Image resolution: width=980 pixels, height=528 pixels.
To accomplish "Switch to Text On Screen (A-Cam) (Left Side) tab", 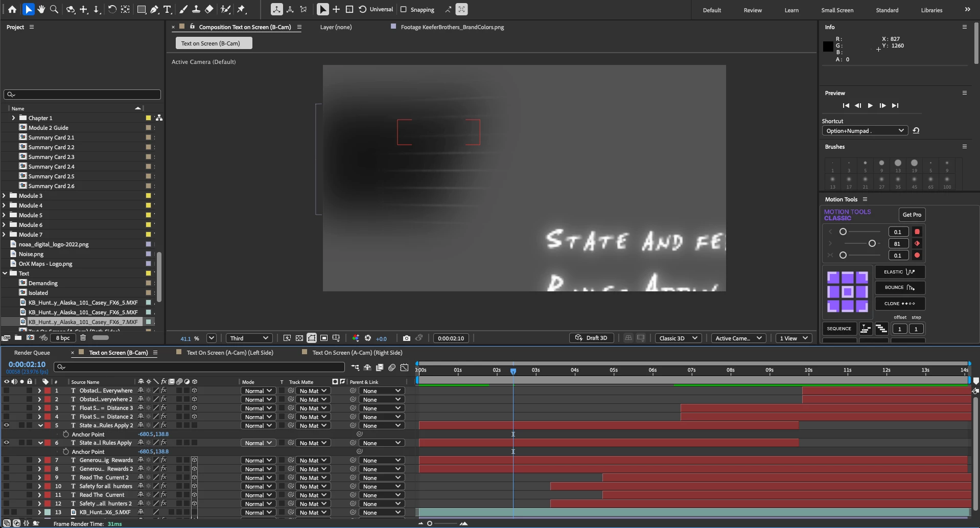I will point(230,353).
